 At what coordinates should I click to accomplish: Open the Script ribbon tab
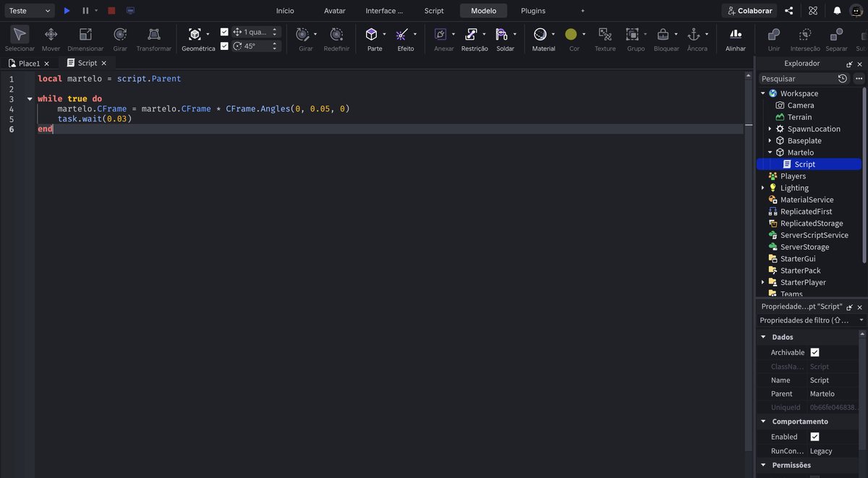pyautogui.click(x=434, y=11)
